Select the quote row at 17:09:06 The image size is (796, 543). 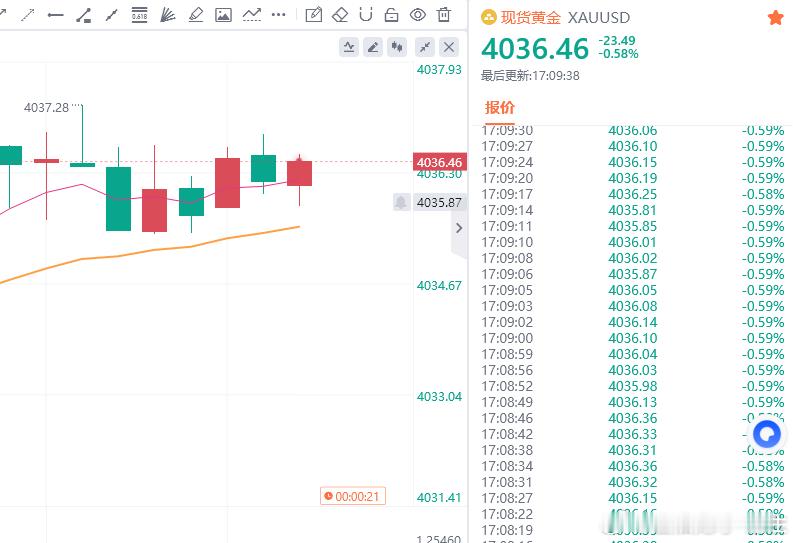coord(632,274)
